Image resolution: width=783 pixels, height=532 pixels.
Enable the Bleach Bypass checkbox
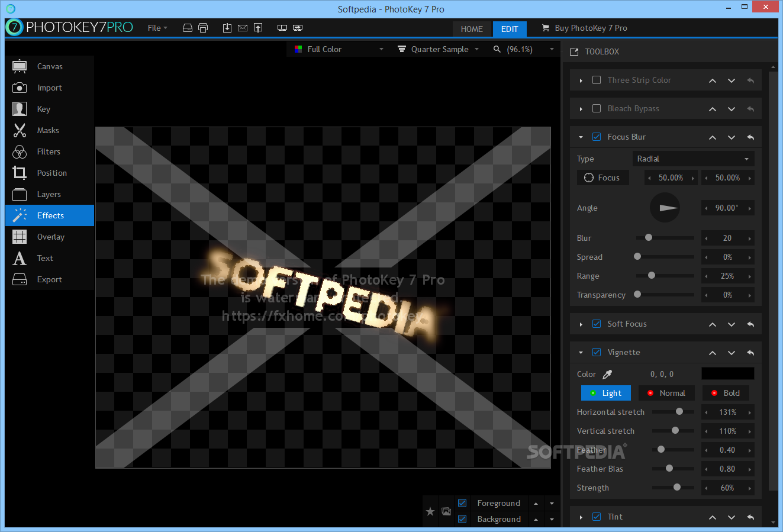click(x=597, y=108)
